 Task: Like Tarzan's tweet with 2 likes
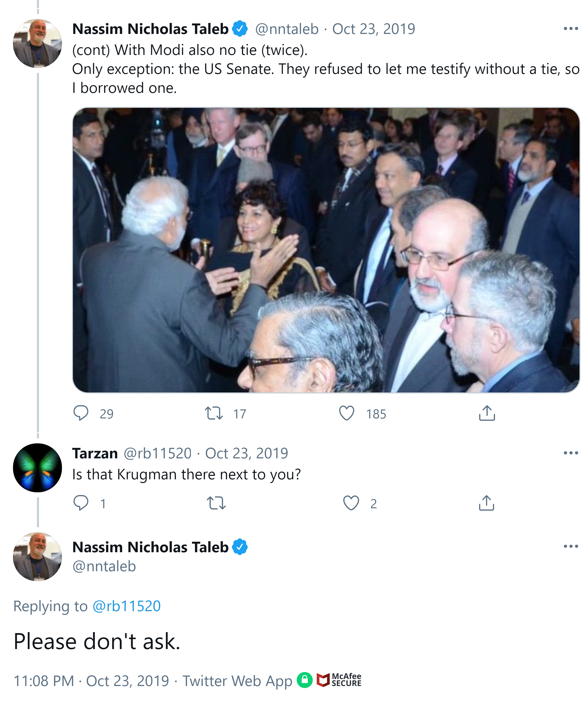point(351,503)
